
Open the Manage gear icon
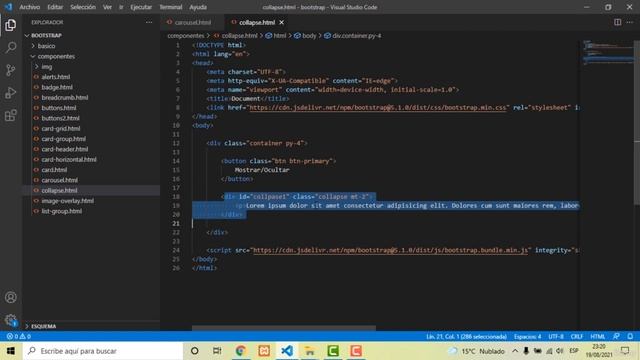(x=11, y=320)
